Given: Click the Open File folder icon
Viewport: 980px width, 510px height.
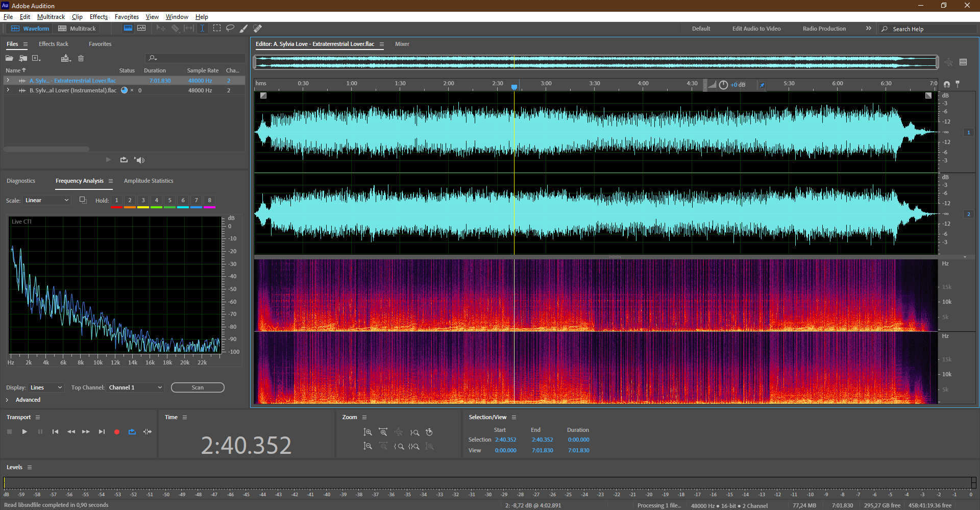Looking at the screenshot, I should (x=9, y=58).
